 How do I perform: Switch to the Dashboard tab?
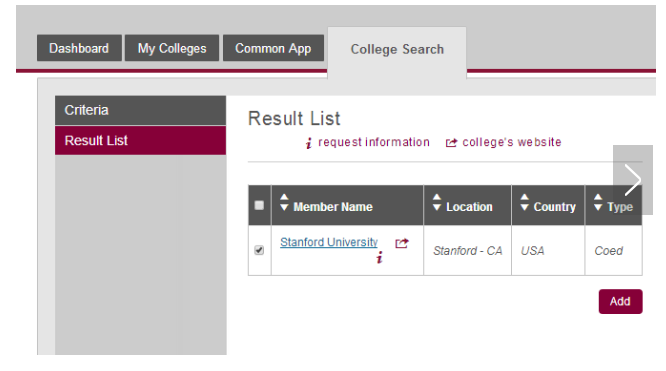click(79, 48)
